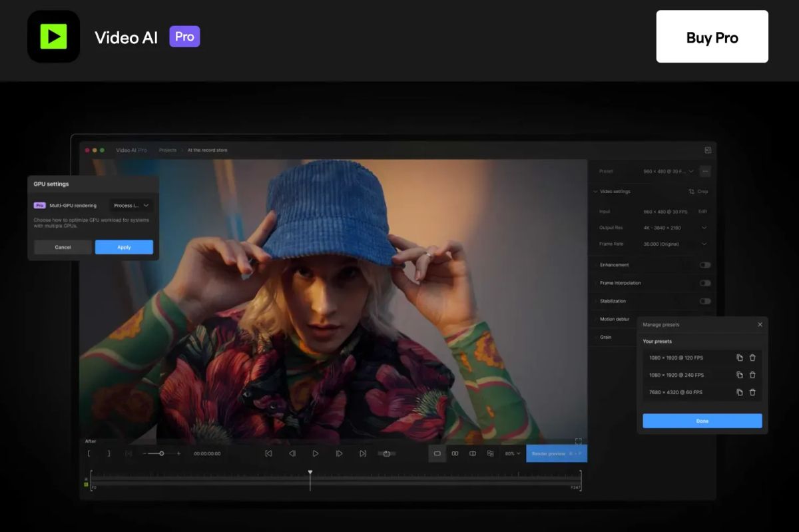Enable the Stabilization switch
The height and width of the screenshot is (532, 799).
(x=704, y=301)
